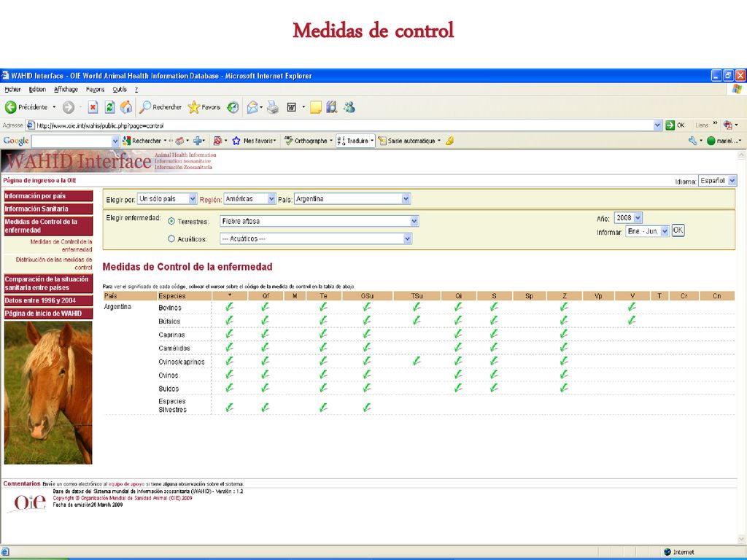
Task: Click the OK button beside Informar
Action: [x=678, y=230]
